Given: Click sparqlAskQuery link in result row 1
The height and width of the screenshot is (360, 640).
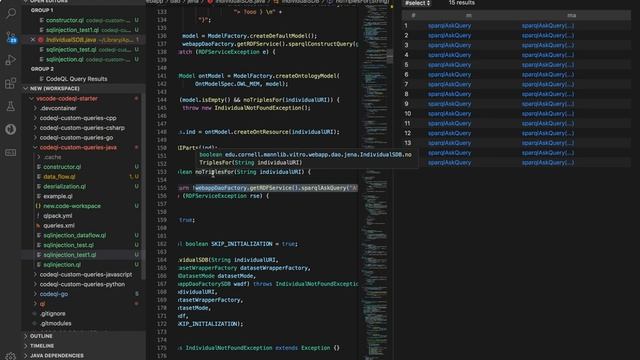Looking at the screenshot, I should 449,26.
